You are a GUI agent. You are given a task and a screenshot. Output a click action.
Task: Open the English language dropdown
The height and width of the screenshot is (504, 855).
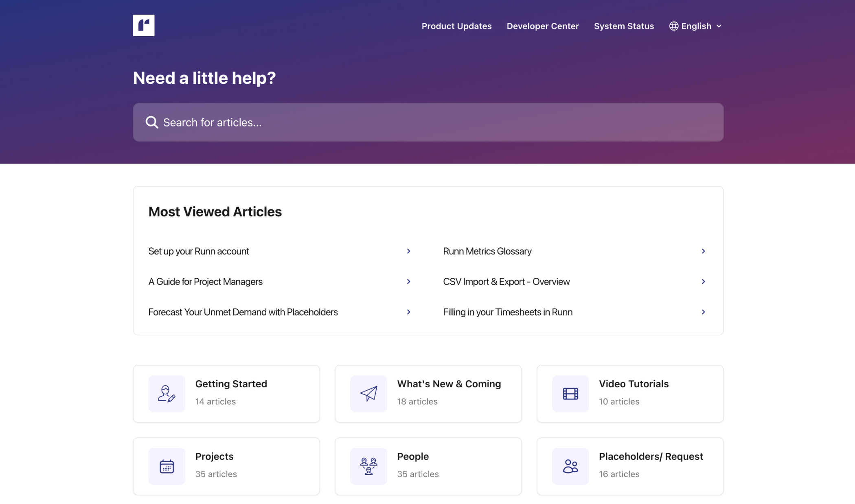pyautogui.click(x=696, y=26)
